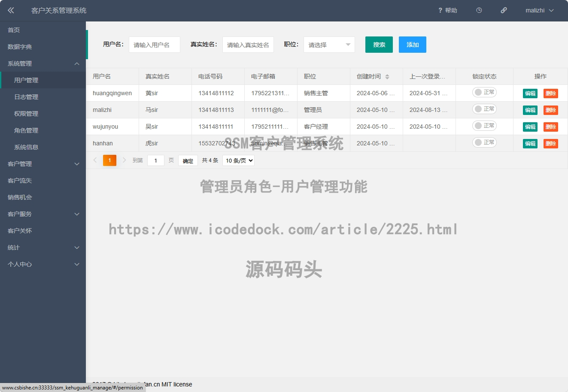Click the chain link icon in header
Image resolution: width=568 pixels, height=392 pixels.
504,10
